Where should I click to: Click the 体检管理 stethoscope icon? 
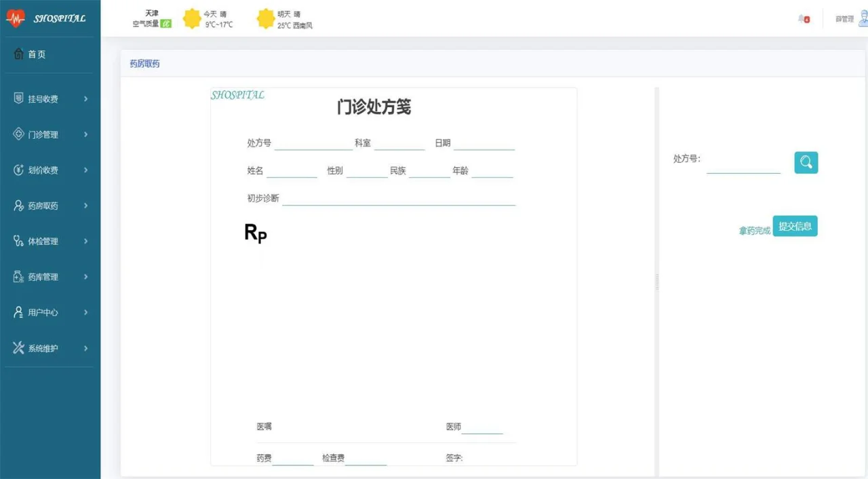point(19,242)
